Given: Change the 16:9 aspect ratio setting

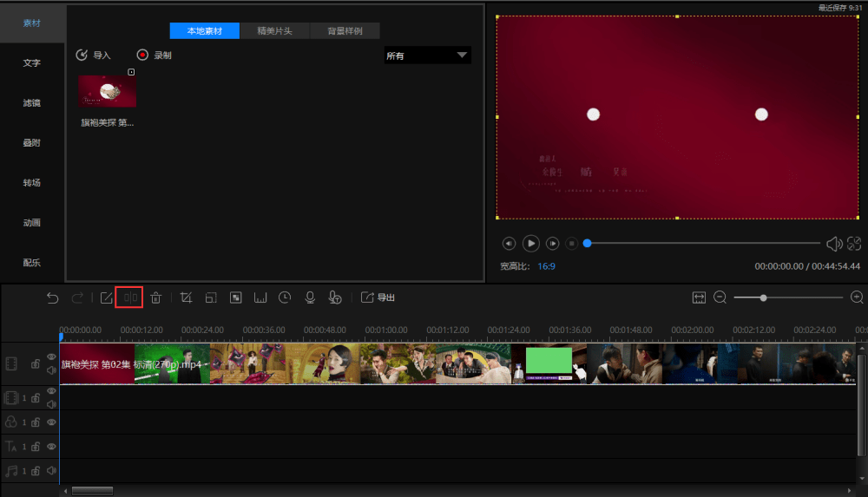Looking at the screenshot, I should point(546,266).
